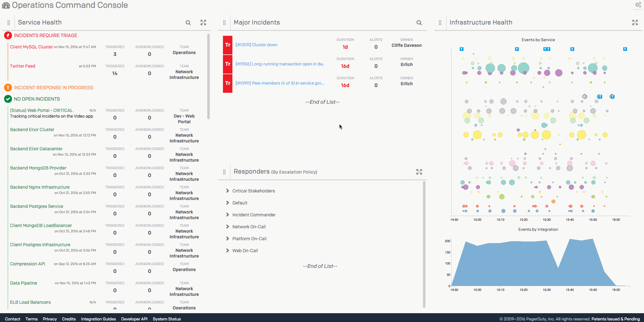The image size is (644, 322).
Task: Open incident #11106 Long-running transaction
Action: [280, 64]
